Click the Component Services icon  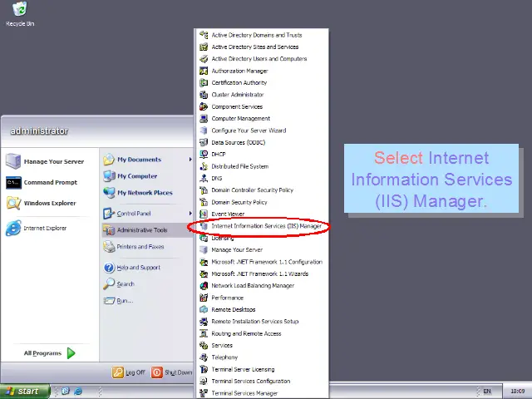[204, 106]
